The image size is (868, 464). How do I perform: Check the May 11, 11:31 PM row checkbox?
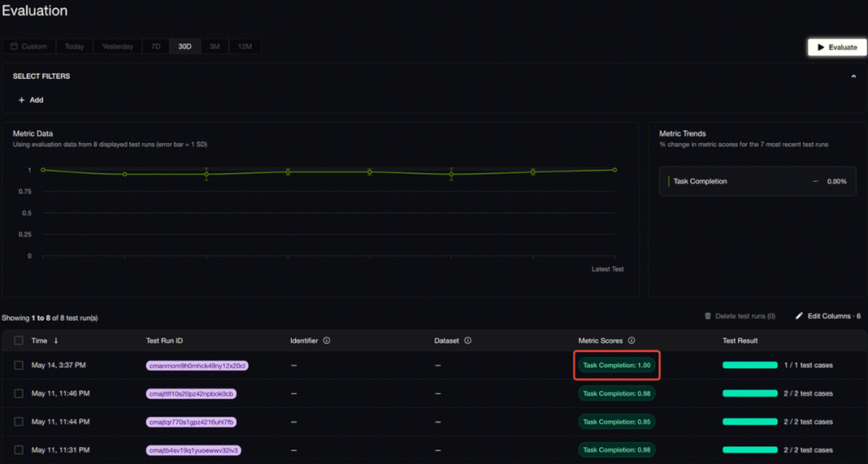point(18,450)
